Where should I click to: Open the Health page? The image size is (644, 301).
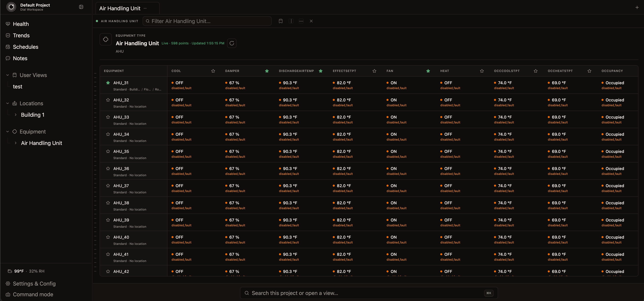click(x=21, y=24)
